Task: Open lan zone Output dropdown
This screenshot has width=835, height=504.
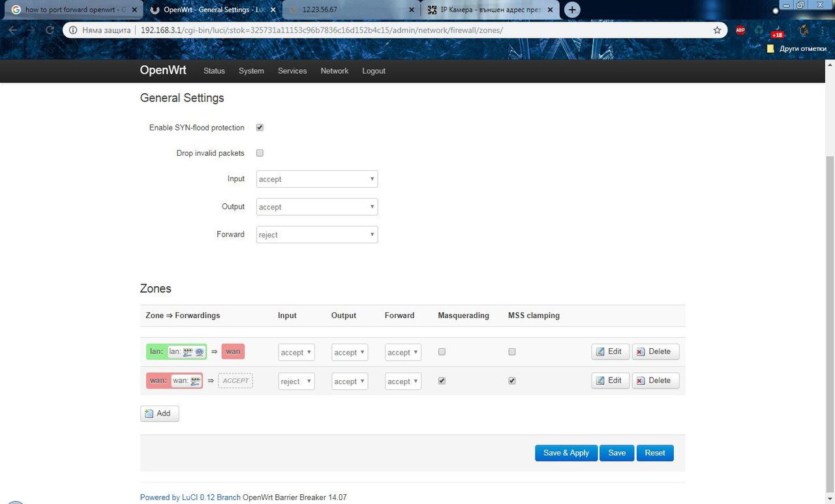Action: click(350, 352)
